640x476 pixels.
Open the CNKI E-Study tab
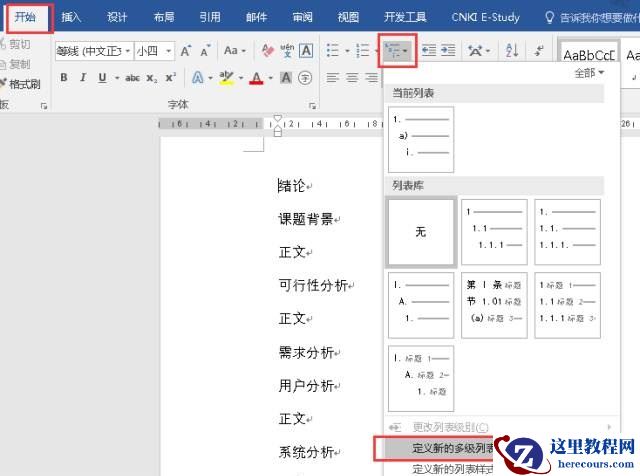point(485,17)
